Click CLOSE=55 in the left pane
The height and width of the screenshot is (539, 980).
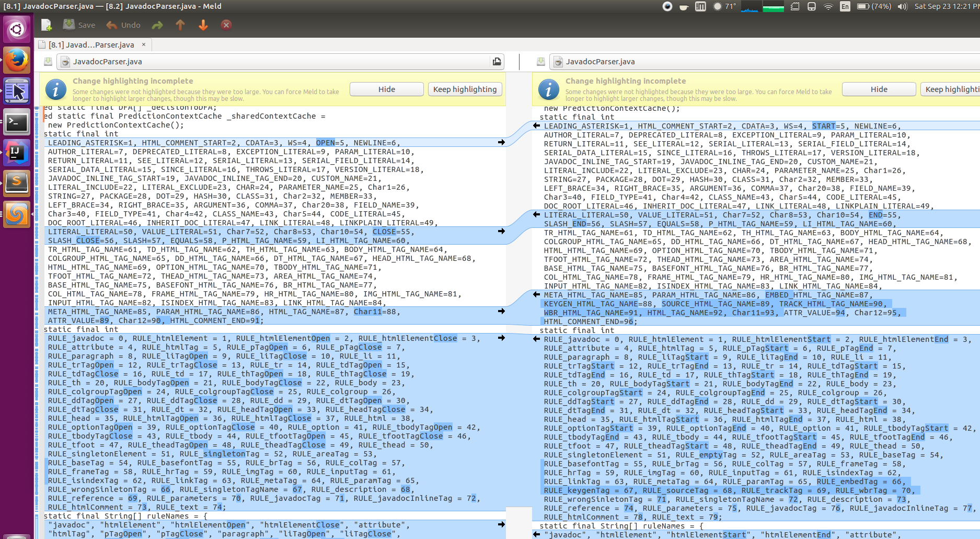391,232
